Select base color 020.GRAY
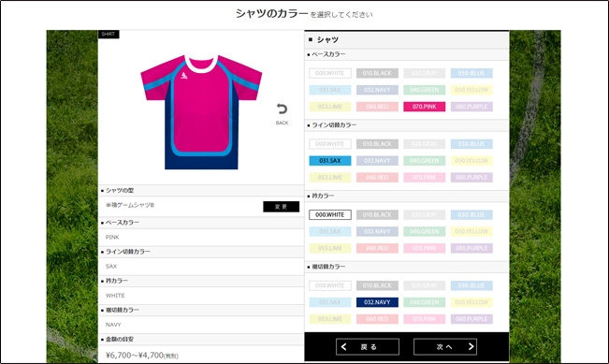The width and height of the screenshot is (609, 364). coord(425,73)
